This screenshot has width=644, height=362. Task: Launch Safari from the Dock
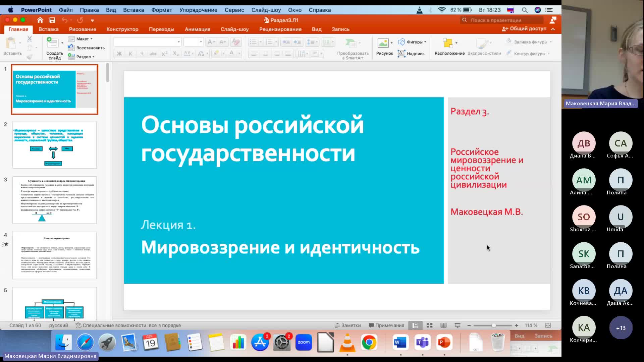click(85, 343)
